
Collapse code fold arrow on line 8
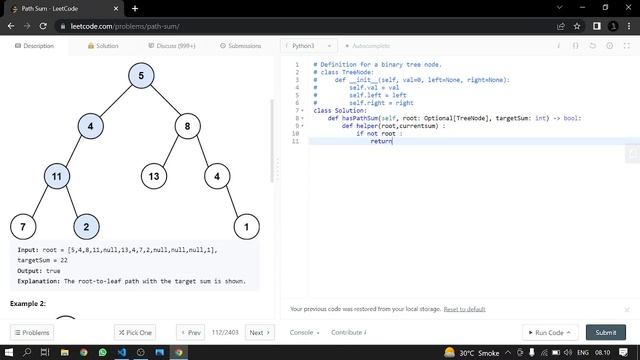[x=302, y=118]
